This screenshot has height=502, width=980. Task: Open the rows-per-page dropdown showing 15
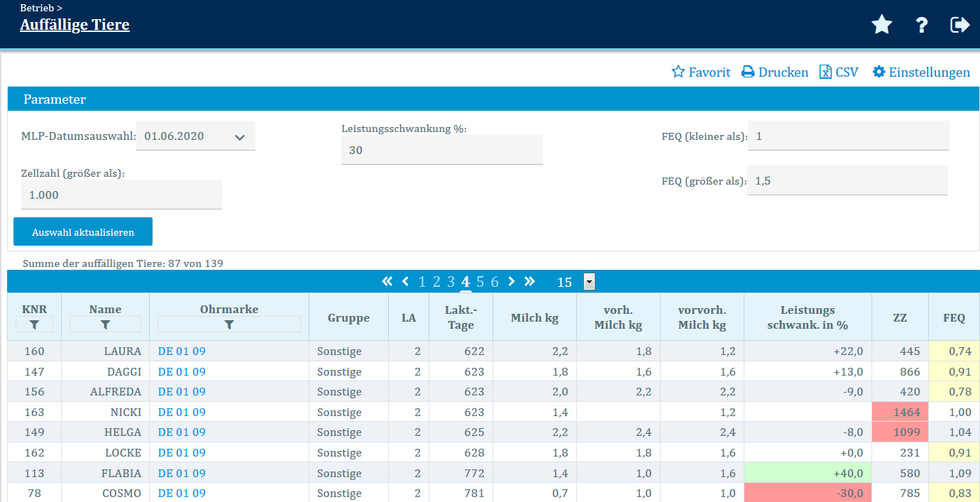589,282
